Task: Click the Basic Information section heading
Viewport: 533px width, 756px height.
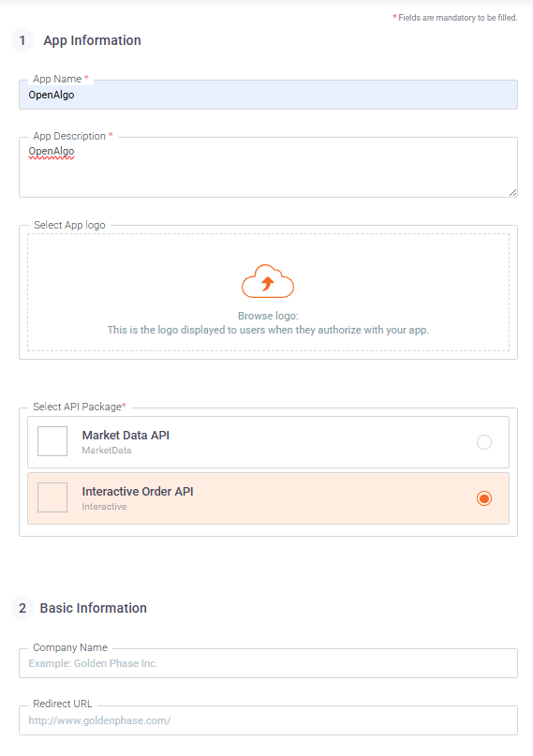Action: (x=93, y=609)
